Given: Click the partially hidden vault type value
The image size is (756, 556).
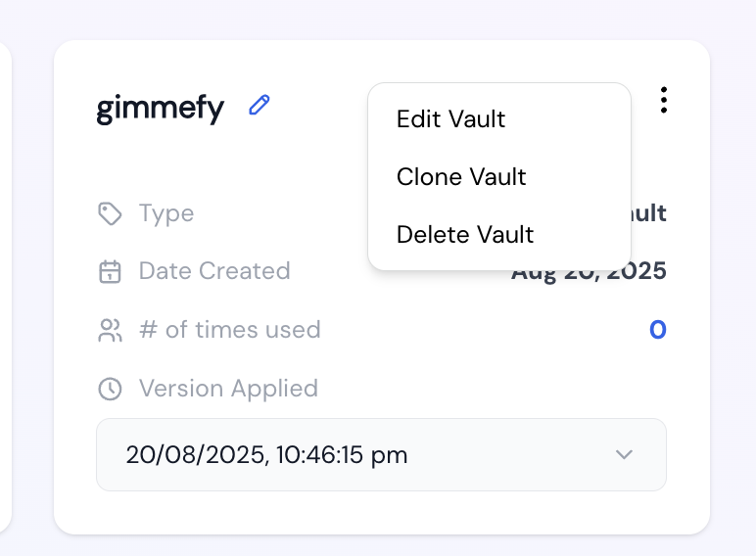Looking at the screenshot, I should [649, 213].
